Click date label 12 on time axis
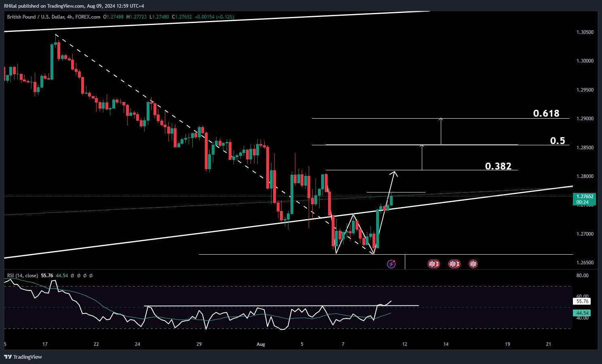The image size is (602, 364). (405, 344)
